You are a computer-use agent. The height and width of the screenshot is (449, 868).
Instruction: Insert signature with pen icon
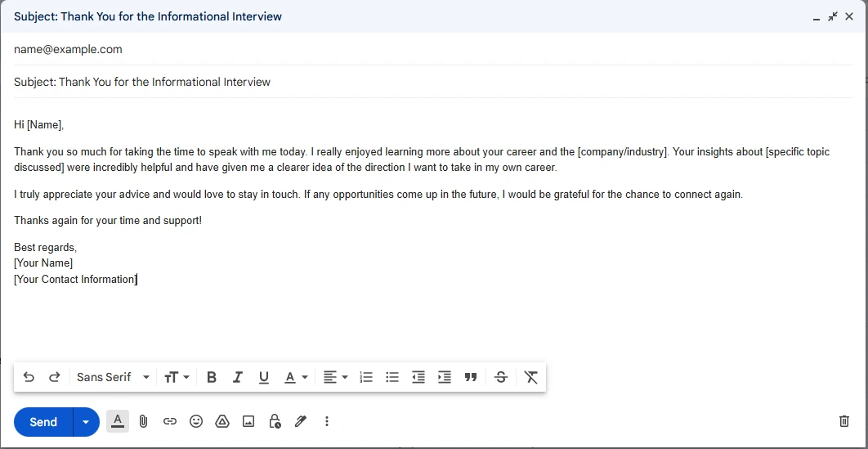301,421
